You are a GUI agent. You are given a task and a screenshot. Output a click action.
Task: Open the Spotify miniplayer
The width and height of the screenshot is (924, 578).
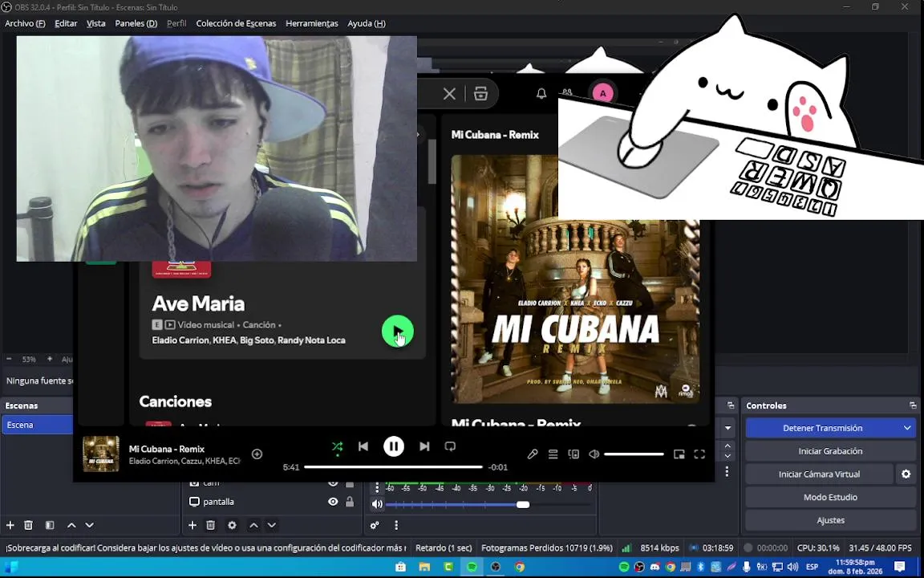coord(679,454)
